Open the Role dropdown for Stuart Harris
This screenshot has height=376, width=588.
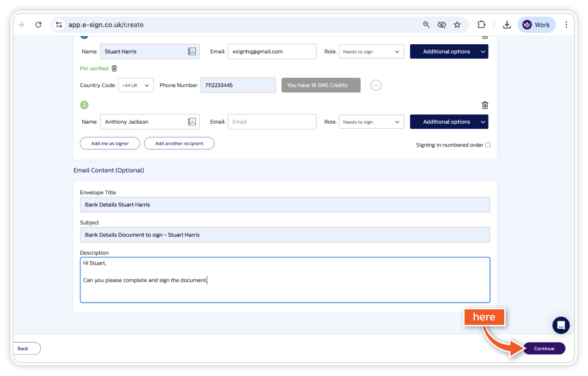[371, 52]
